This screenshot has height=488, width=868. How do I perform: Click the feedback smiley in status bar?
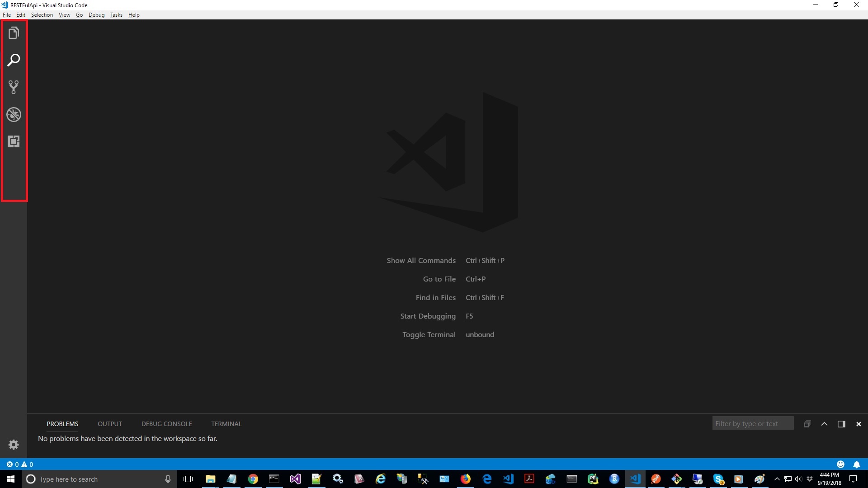coord(840,464)
